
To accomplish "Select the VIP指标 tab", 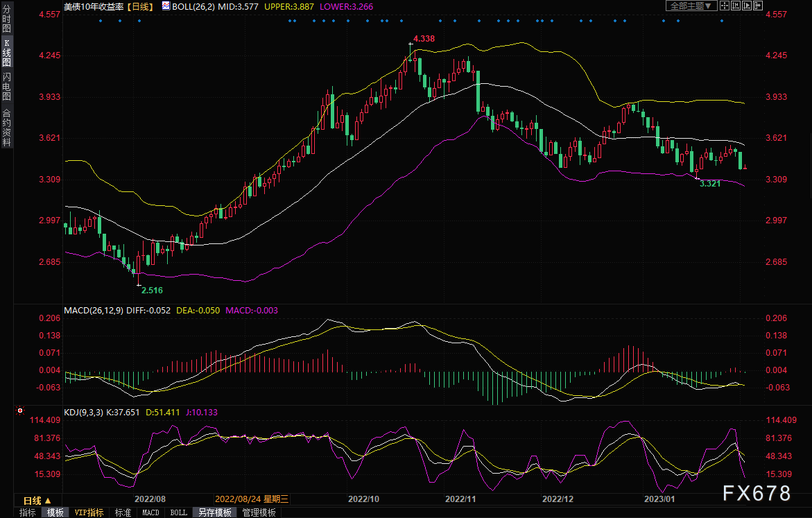I will (89, 512).
